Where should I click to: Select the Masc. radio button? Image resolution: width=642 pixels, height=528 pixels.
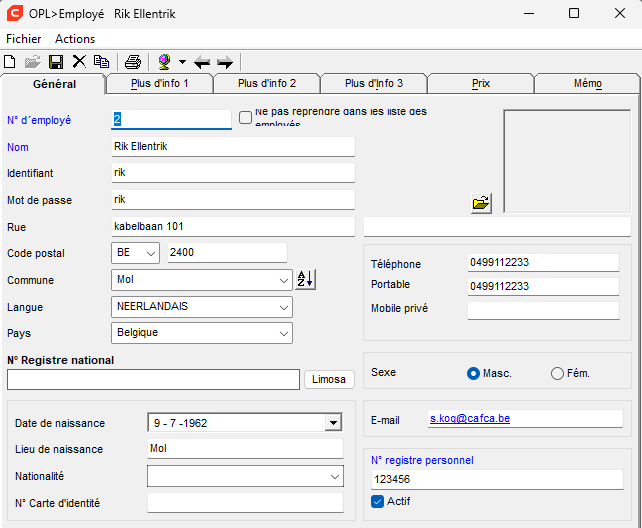pyautogui.click(x=473, y=373)
